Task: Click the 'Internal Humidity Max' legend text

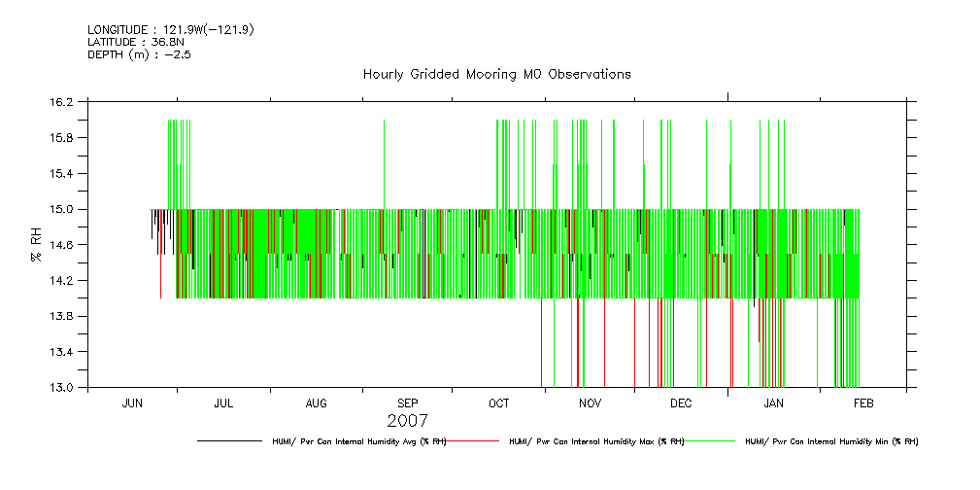Action: 596,441
